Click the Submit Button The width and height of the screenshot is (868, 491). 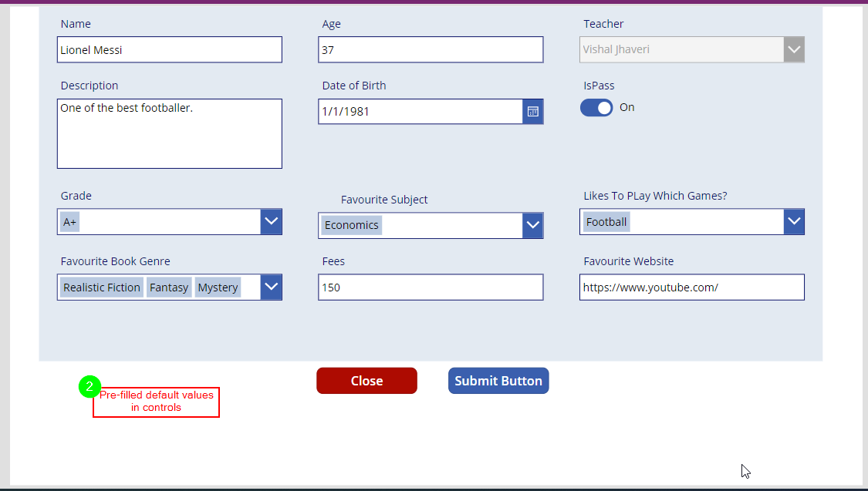(498, 381)
